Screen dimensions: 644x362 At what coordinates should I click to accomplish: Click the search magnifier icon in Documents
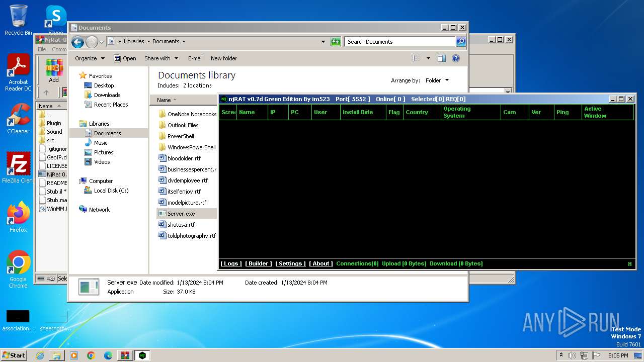[x=461, y=42]
